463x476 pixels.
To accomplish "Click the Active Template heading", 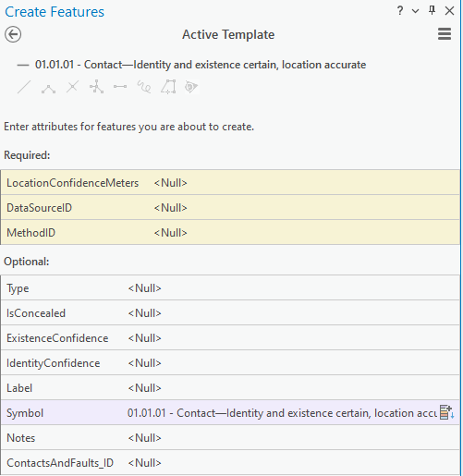I will tap(228, 34).
